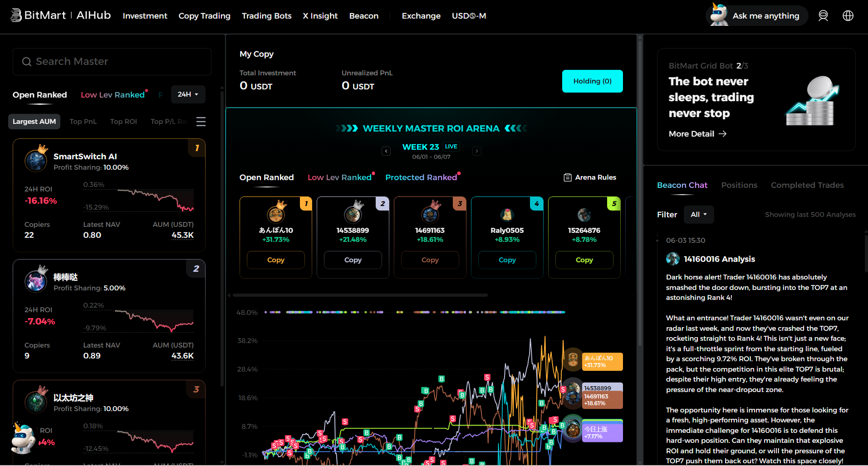This screenshot has height=466, width=868.
Task: Copy trader 14538899
Action: coord(353,260)
